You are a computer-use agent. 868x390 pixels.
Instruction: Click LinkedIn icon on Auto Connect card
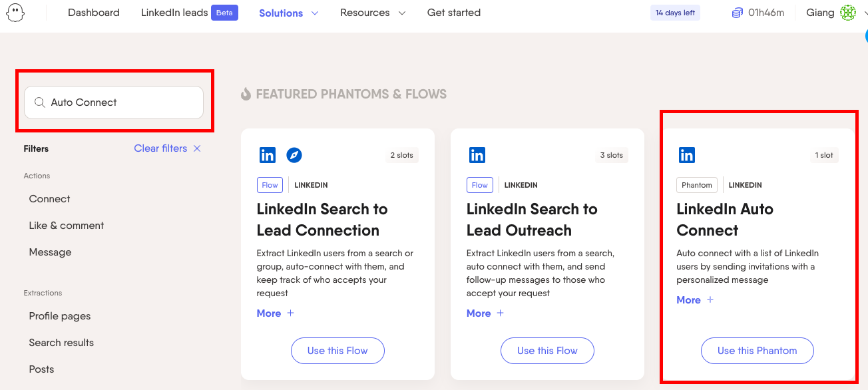click(687, 155)
